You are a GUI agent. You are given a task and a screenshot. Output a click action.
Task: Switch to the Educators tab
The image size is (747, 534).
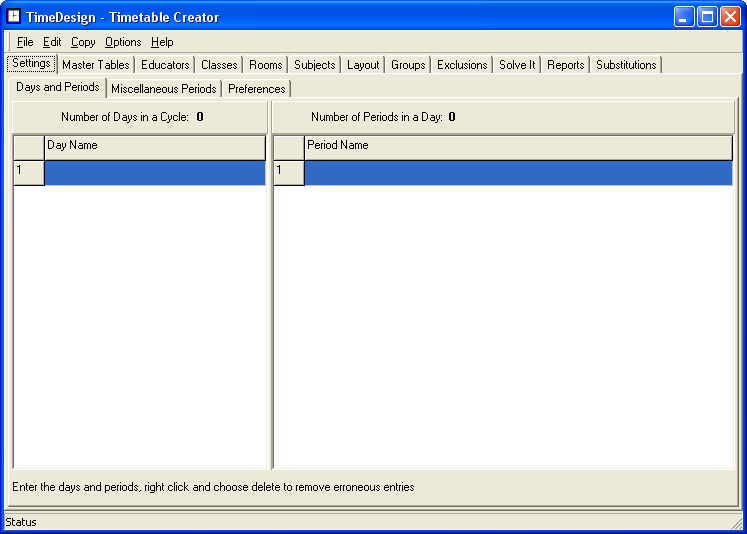click(x=165, y=65)
